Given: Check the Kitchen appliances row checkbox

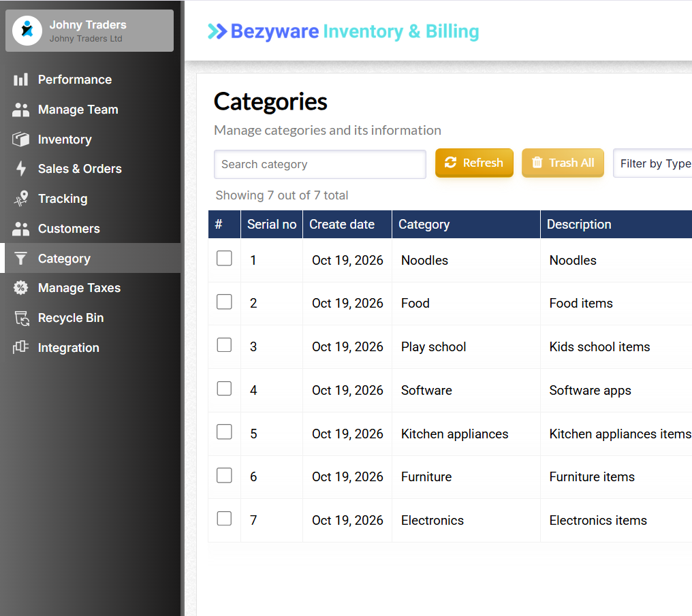Looking at the screenshot, I should [224, 432].
